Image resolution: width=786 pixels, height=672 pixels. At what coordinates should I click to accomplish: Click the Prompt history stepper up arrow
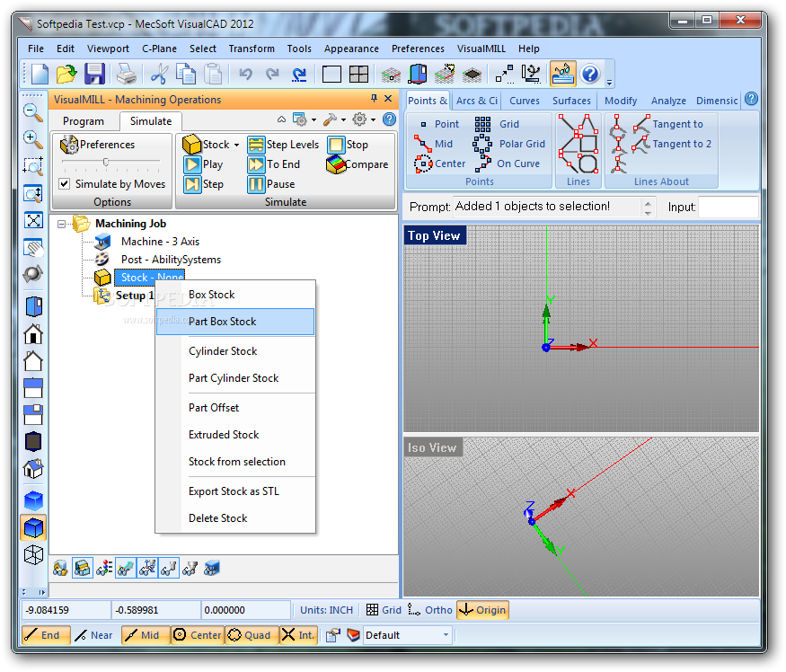[648, 203]
